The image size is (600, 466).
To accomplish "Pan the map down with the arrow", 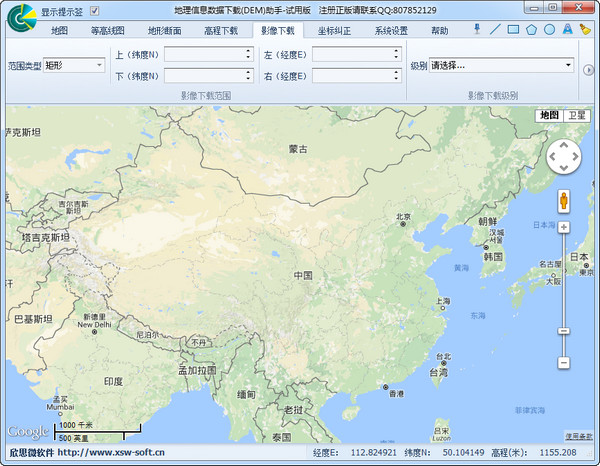I will click(564, 168).
